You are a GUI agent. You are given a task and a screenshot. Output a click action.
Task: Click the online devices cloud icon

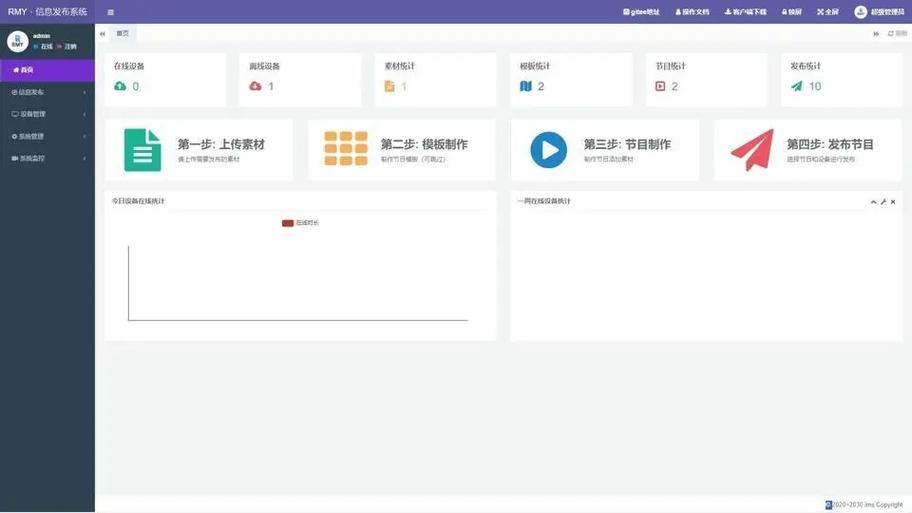121,87
